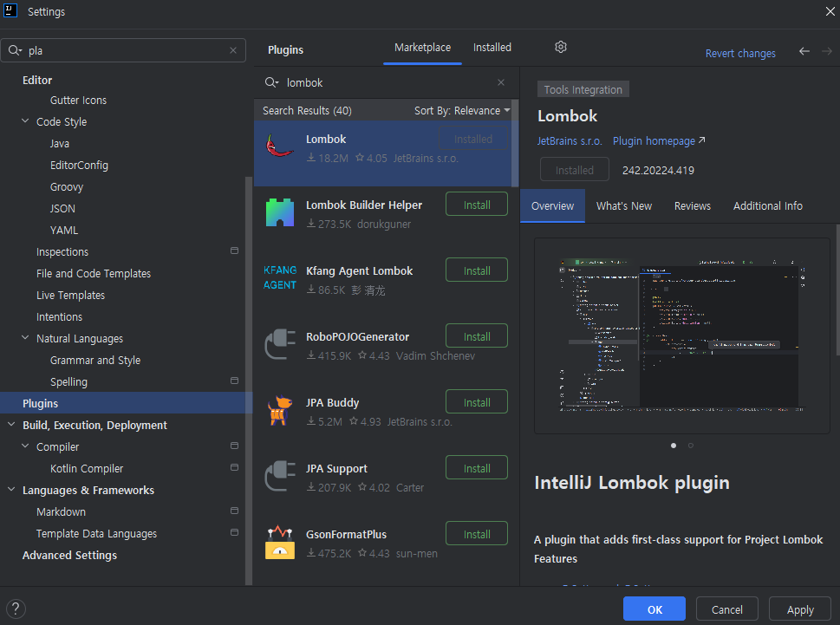Click the project-level icon beside Template Data Languages
840x625 pixels.
[234, 532]
